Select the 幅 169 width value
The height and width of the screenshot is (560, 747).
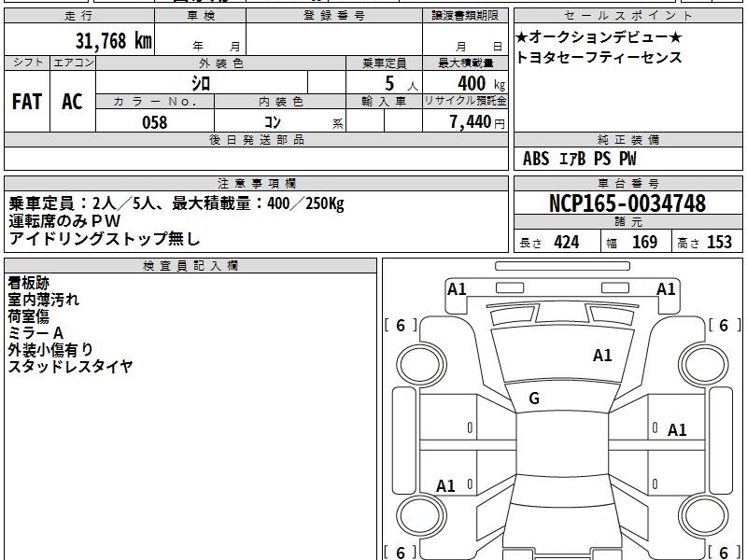coord(632,243)
